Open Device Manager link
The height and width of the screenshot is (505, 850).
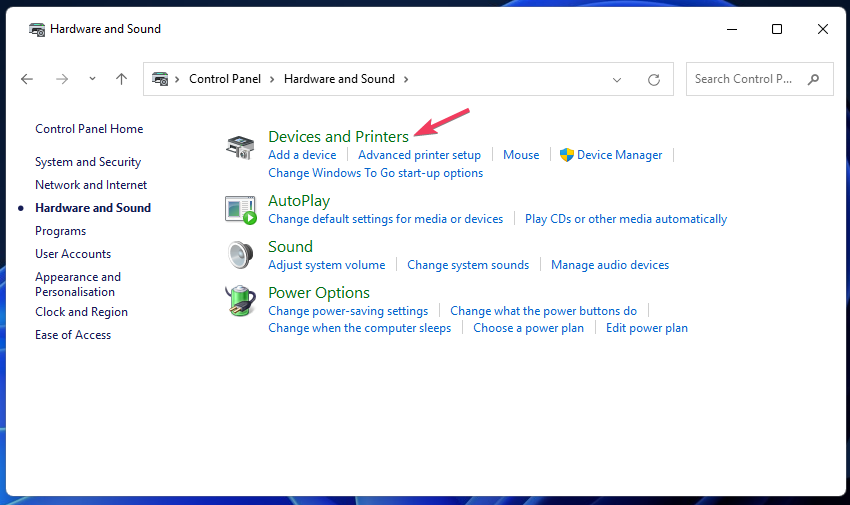click(x=619, y=155)
